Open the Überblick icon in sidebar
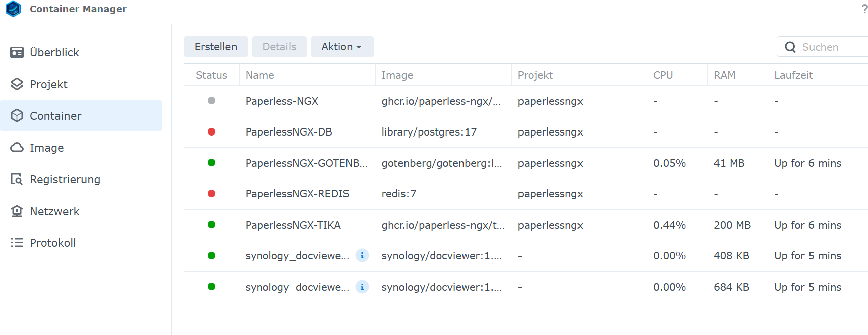This screenshot has width=868, height=335. point(17,52)
